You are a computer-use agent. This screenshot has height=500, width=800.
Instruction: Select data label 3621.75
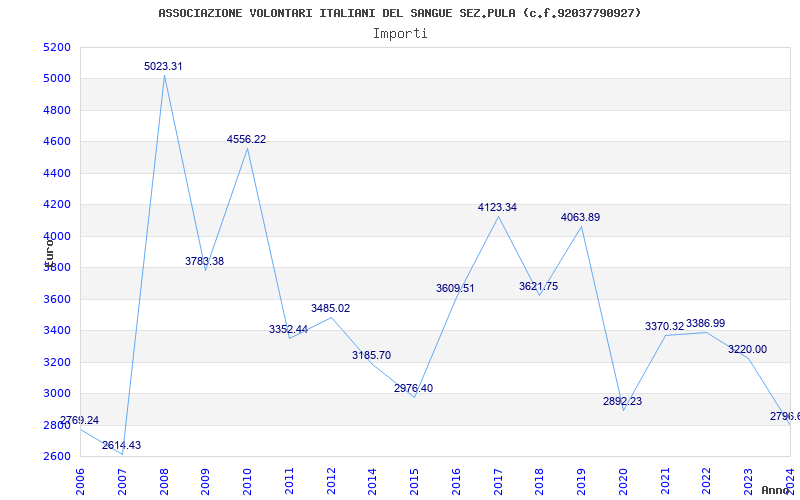click(539, 286)
